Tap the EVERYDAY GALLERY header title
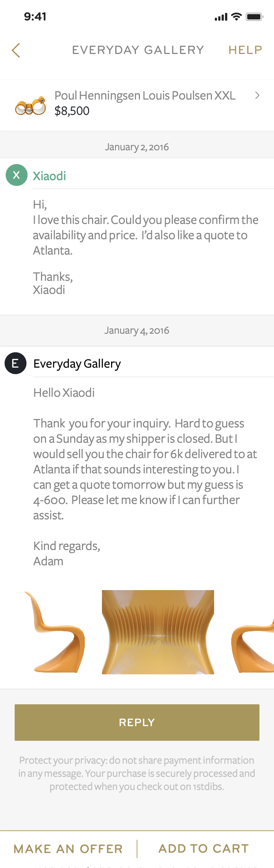The image size is (274, 868). click(138, 50)
